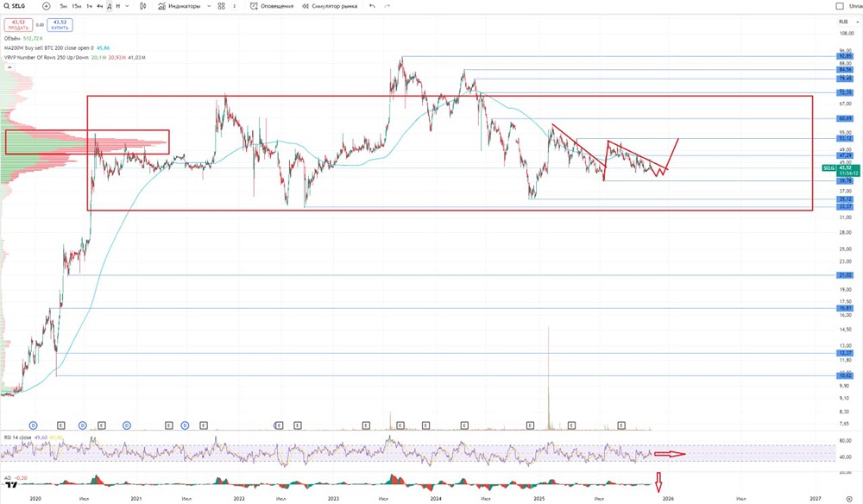
Task: Open the SELG symbol search
Action: (15, 6)
